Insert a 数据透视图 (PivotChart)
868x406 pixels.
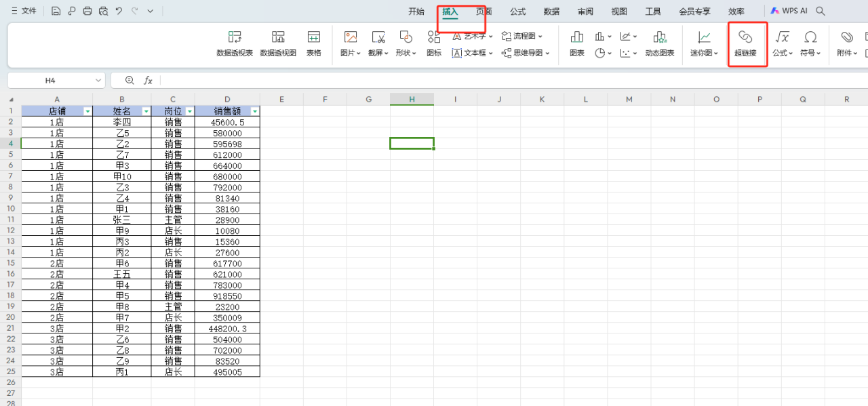pyautogui.click(x=278, y=43)
